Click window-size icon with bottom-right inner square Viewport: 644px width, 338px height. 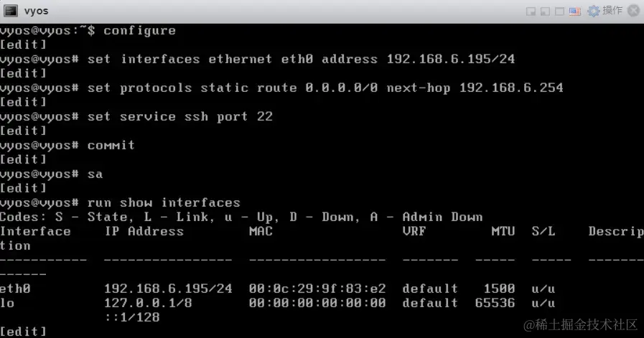[x=531, y=11]
